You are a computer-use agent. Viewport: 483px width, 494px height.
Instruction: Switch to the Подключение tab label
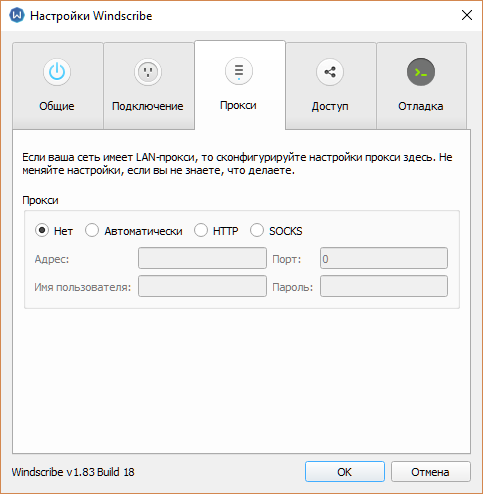[148, 106]
